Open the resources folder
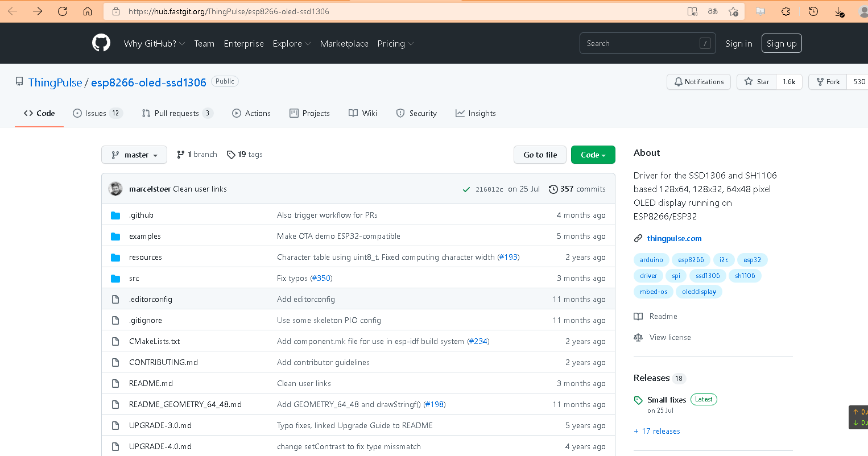Viewport: 868px width, 456px height. click(x=146, y=257)
